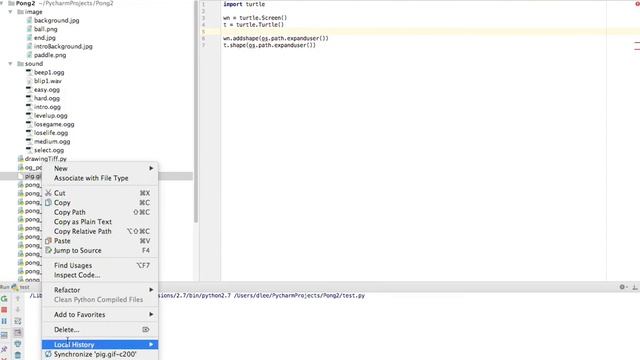Select the Pong2 project root

pos(25,3)
